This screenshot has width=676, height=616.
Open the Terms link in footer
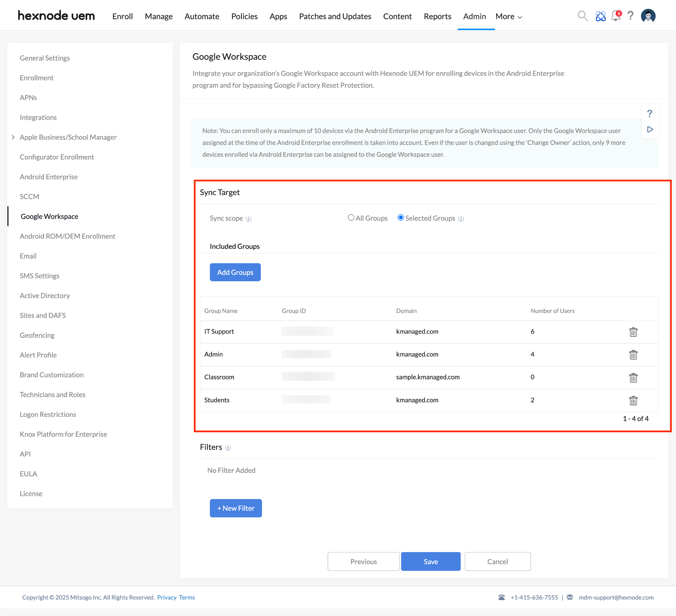(187, 597)
